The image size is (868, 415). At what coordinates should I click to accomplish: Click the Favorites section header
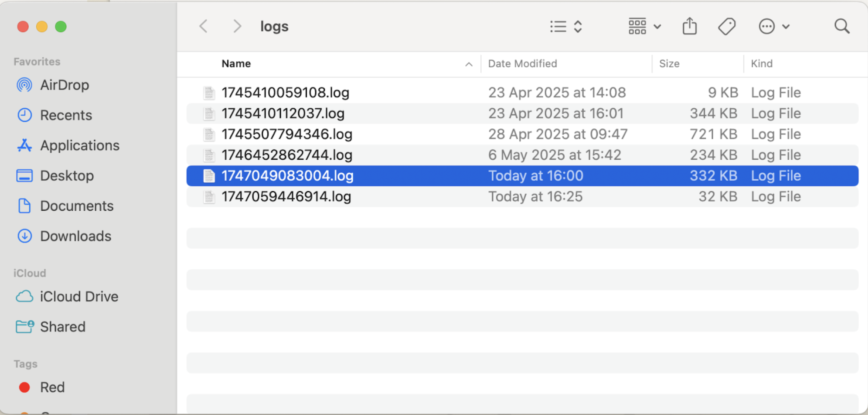pyautogui.click(x=37, y=61)
